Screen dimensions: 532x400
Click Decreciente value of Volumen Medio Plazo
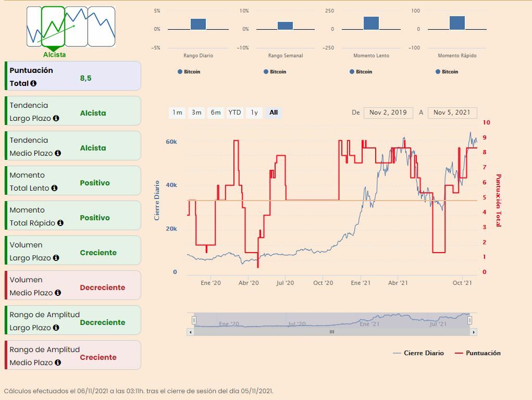[103, 287]
